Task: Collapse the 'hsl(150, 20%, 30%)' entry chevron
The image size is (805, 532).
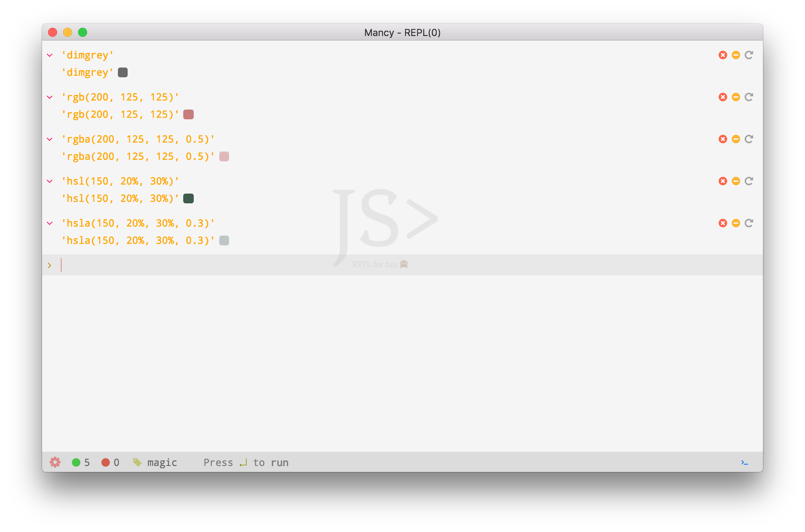Action: coord(50,181)
